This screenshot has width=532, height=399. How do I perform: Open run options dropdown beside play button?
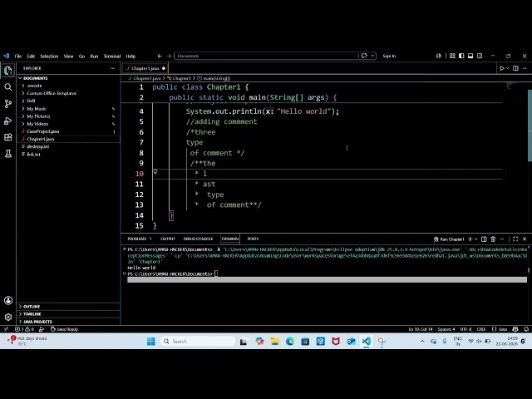click(508, 68)
